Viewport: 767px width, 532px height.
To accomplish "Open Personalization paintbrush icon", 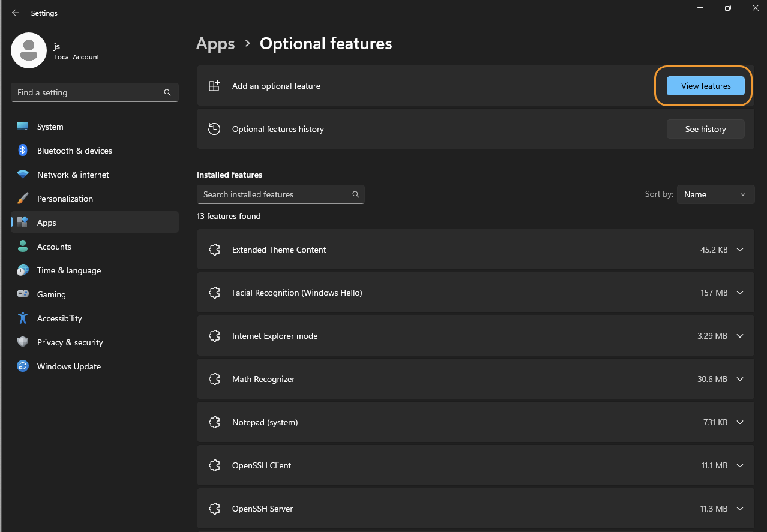I will point(23,199).
